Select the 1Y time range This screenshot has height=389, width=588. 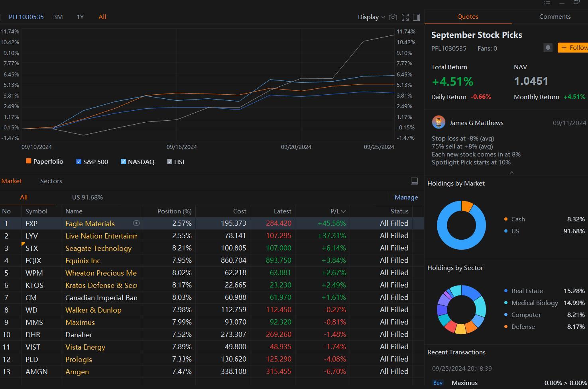80,17
